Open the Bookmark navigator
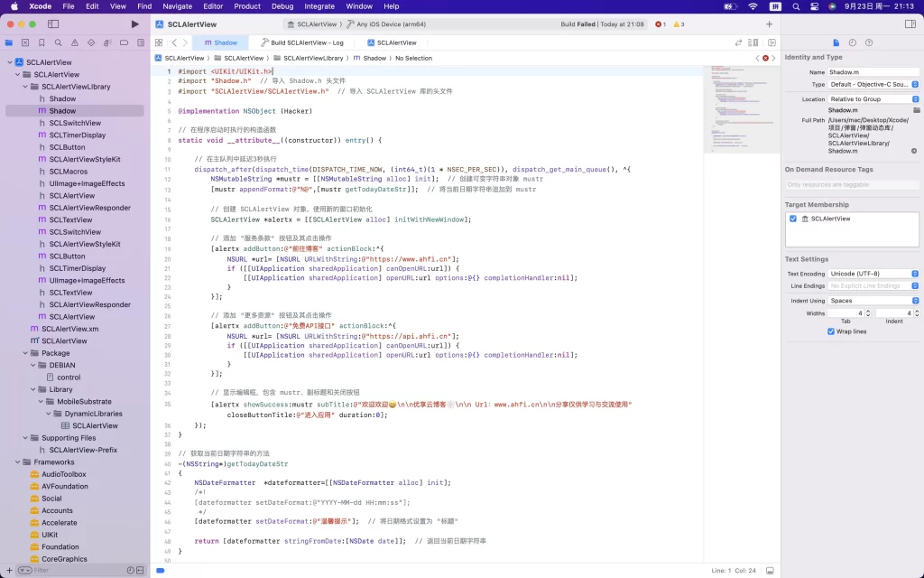The height and width of the screenshot is (578, 924). (x=42, y=42)
